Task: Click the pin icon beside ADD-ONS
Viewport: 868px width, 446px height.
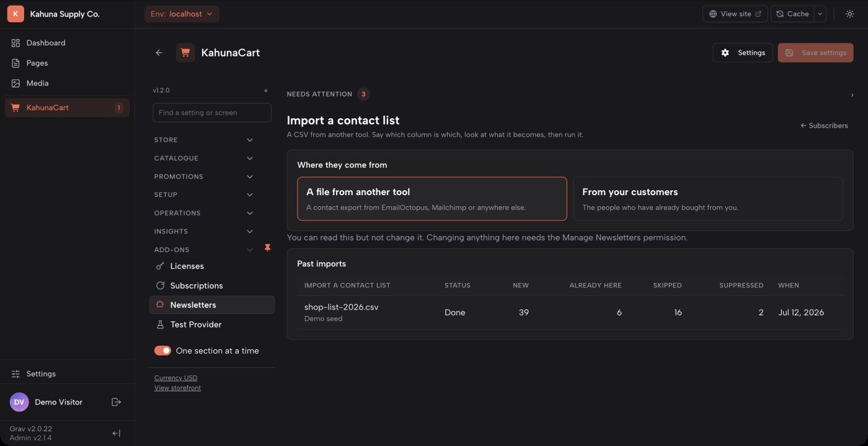Action: [268, 248]
